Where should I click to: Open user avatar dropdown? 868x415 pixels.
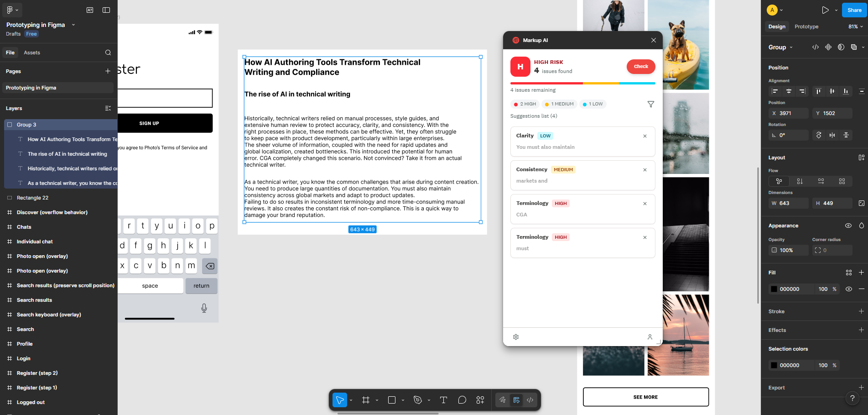point(774,10)
